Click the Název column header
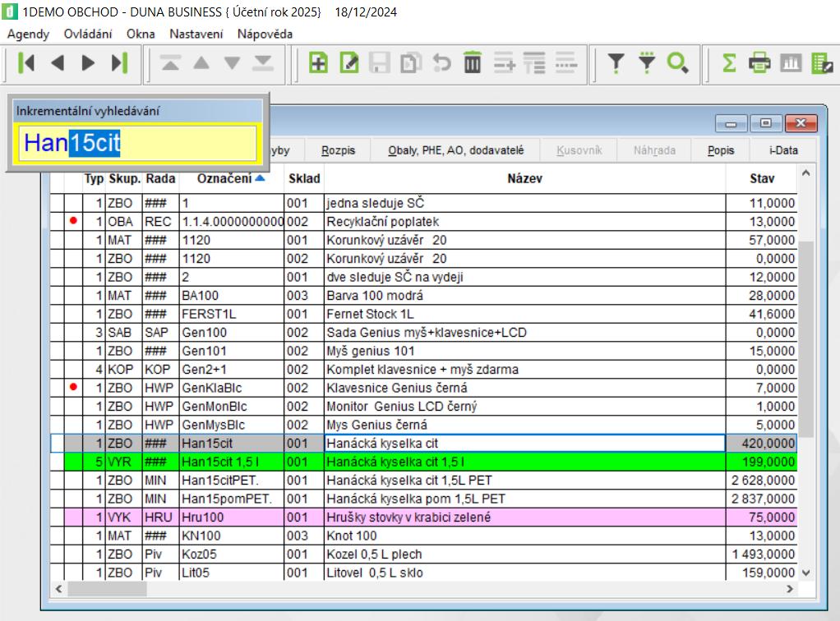This screenshot has height=621, width=840. [524, 178]
